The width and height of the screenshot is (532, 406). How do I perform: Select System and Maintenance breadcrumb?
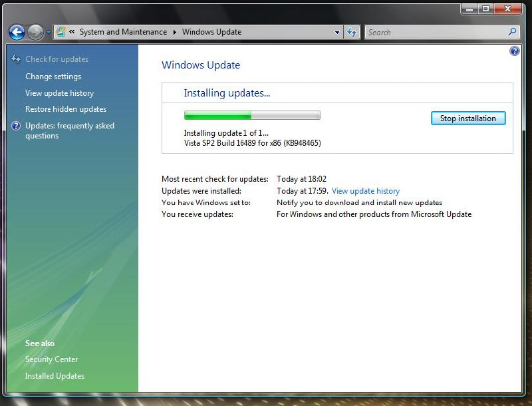123,32
